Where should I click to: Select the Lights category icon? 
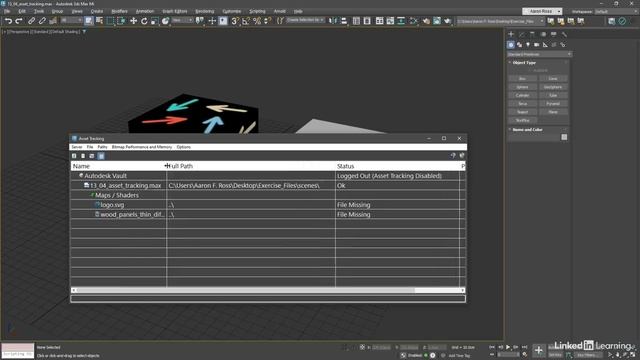click(x=528, y=44)
